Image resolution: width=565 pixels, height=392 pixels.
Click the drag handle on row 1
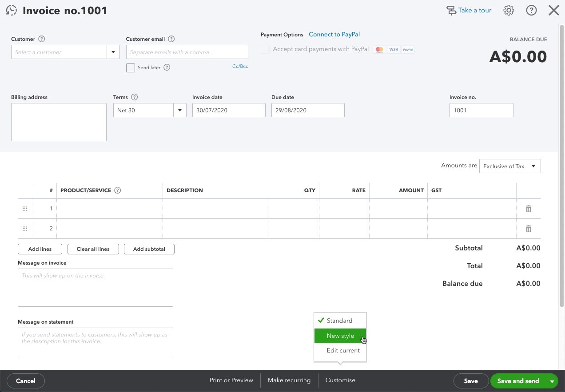(25, 208)
